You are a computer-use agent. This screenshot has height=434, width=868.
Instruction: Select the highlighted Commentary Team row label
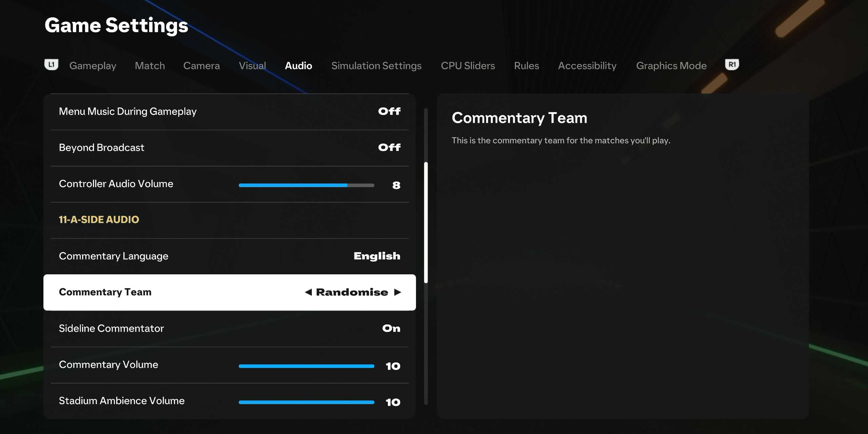tap(105, 292)
